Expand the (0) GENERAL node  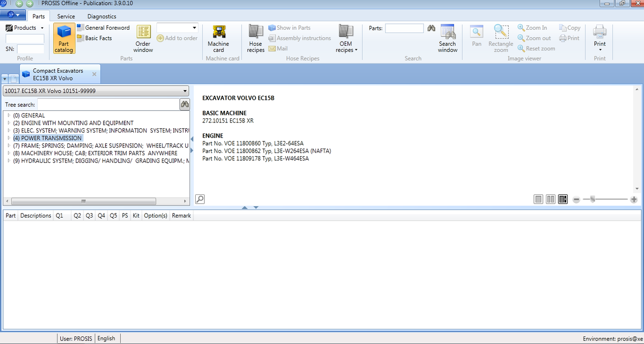(9, 115)
